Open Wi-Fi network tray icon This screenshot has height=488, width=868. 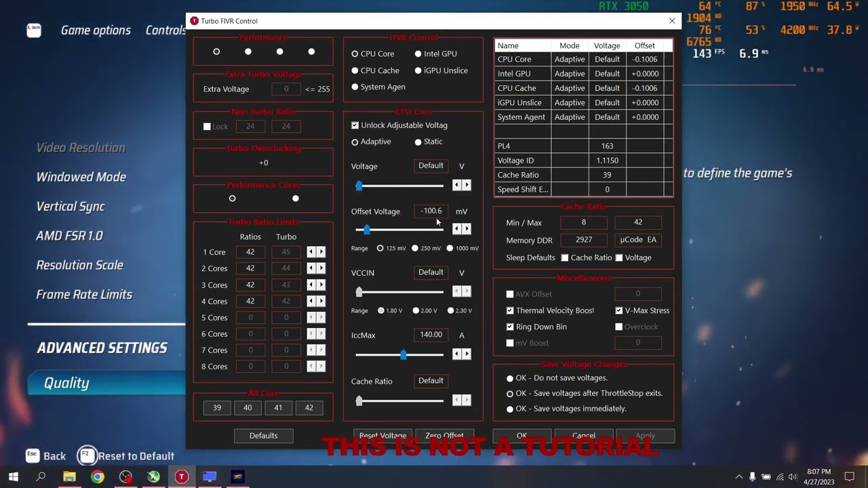[780, 477]
